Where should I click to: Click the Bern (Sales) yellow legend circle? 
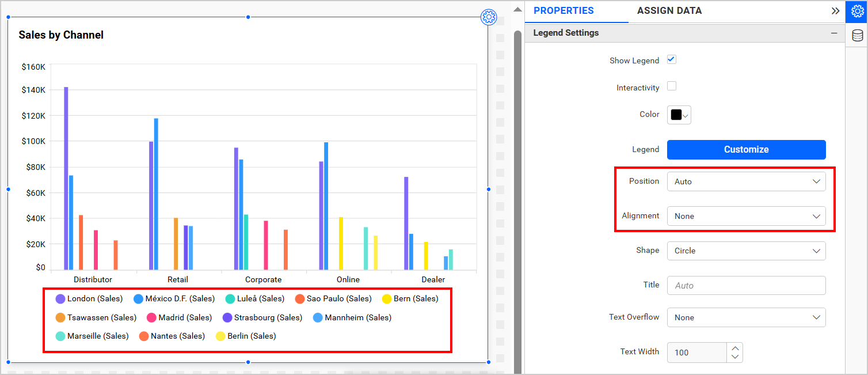point(387,299)
